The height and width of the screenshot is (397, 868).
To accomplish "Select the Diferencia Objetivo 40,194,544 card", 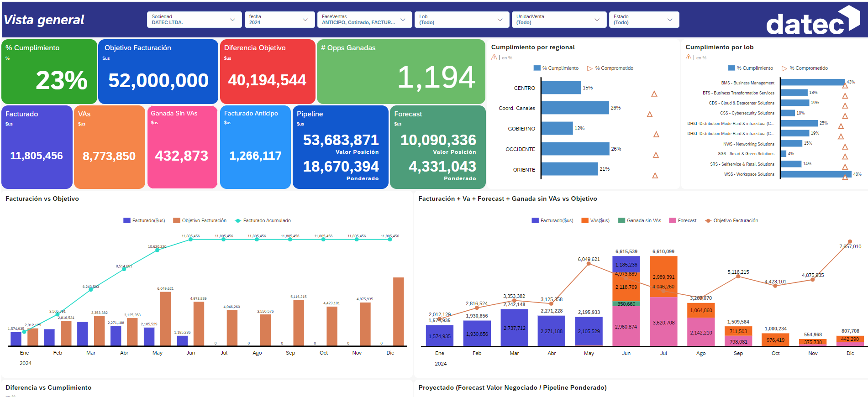I will pos(268,72).
